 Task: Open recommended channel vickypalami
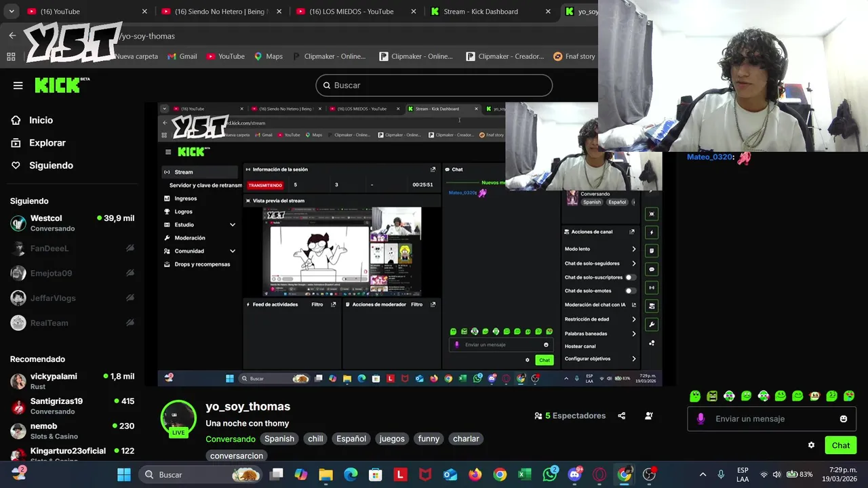72,381
